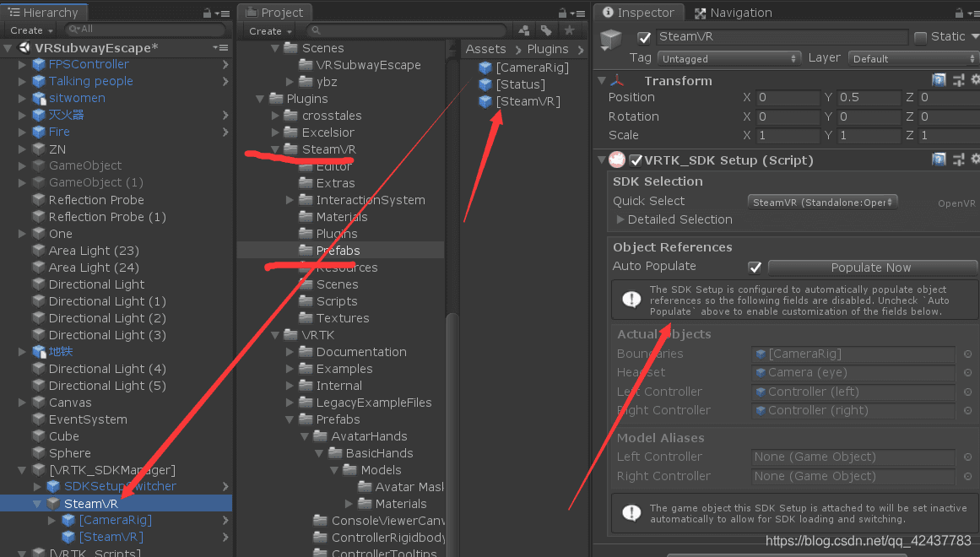Image resolution: width=980 pixels, height=557 pixels.
Task: Select Directional Light (3) in Hierarchy
Action: tap(107, 335)
